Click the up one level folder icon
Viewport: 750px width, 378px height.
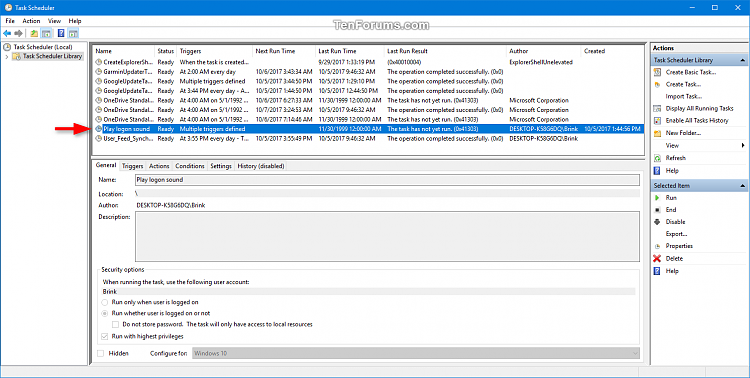34,33
